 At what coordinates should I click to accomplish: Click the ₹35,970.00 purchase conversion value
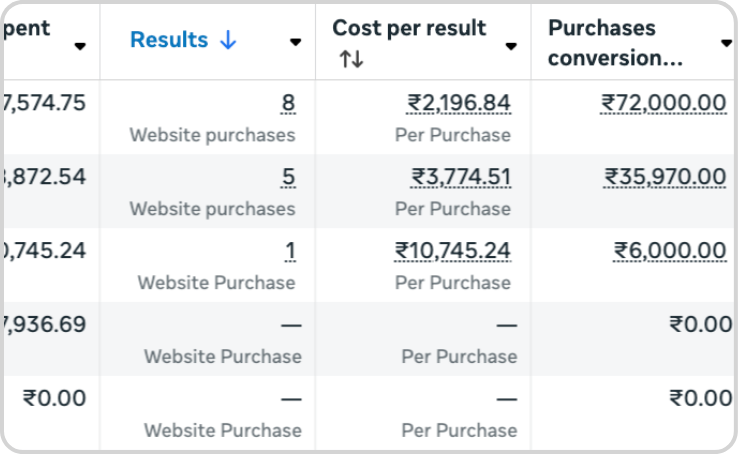(x=665, y=178)
